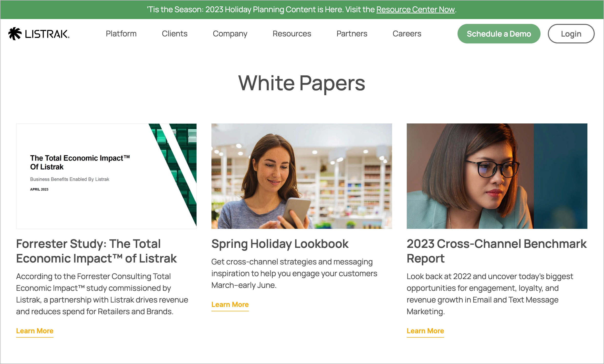Select Learn More under the Forrester Study
The image size is (604, 364).
tap(35, 331)
